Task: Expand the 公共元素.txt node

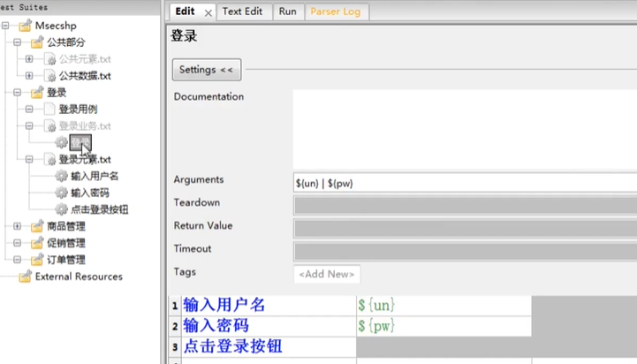Action: point(29,59)
